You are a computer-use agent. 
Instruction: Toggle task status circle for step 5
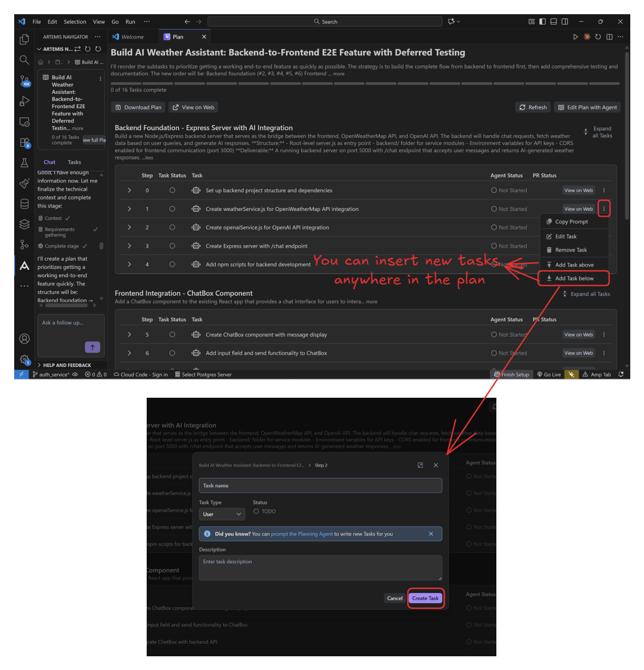click(172, 335)
